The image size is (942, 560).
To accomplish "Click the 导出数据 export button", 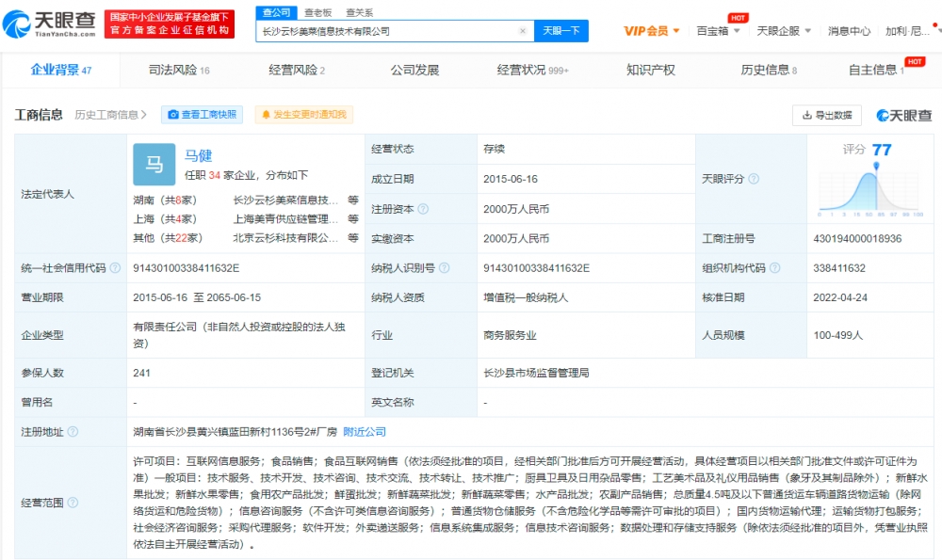I will click(827, 115).
